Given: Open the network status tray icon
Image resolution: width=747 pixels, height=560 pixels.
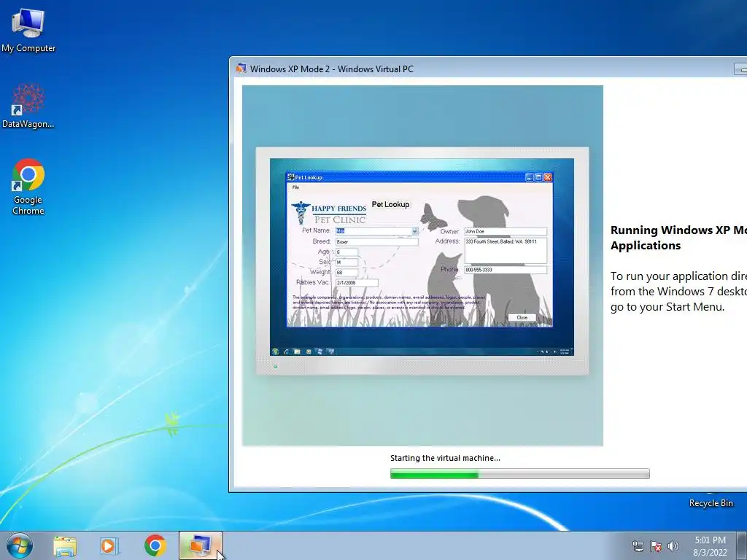Looking at the screenshot, I should pyautogui.click(x=638, y=546).
